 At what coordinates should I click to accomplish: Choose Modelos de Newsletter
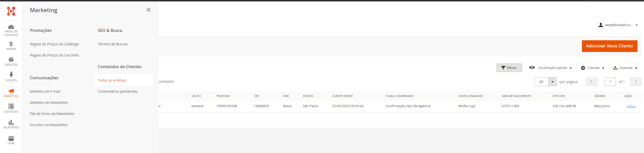pyautogui.click(x=49, y=103)
